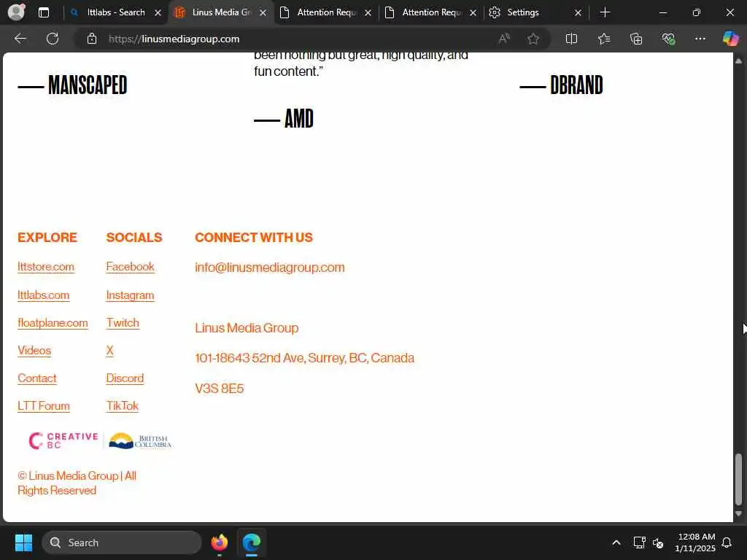The image size is (747, 560).
Task: Open the network status tray icon
Action: (639, 542)
